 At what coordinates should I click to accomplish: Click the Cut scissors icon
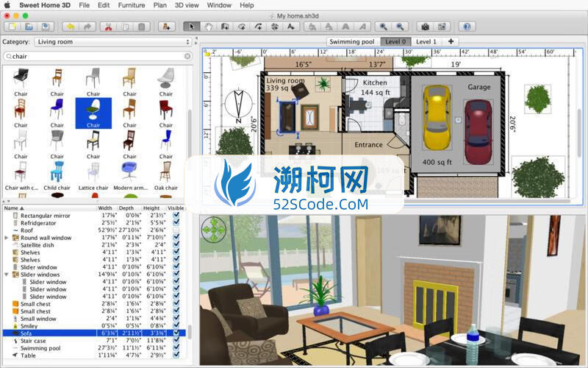[108, 26]
